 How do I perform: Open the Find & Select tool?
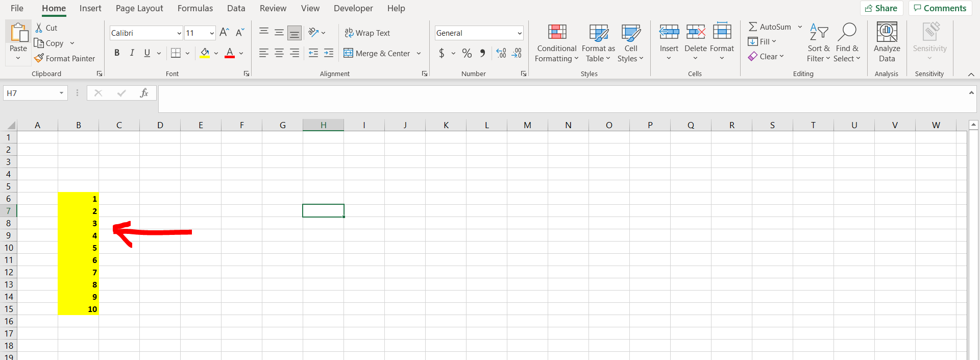tap(847, 43)
